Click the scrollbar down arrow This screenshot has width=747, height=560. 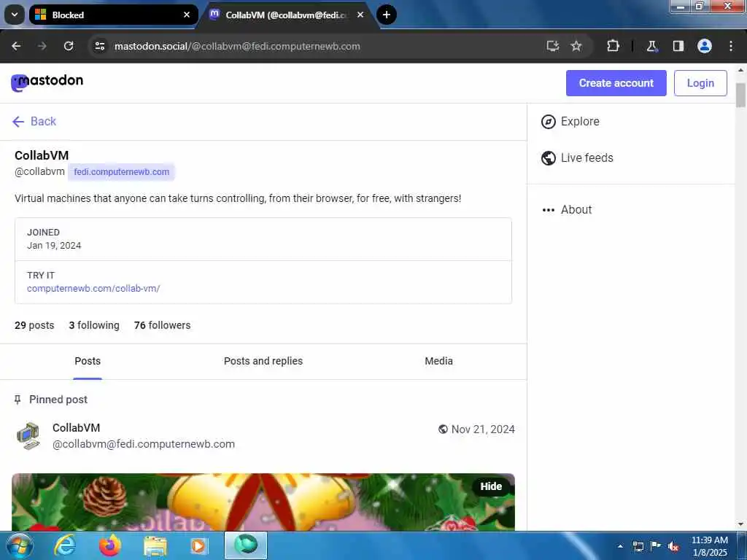[x=741, y=524]
